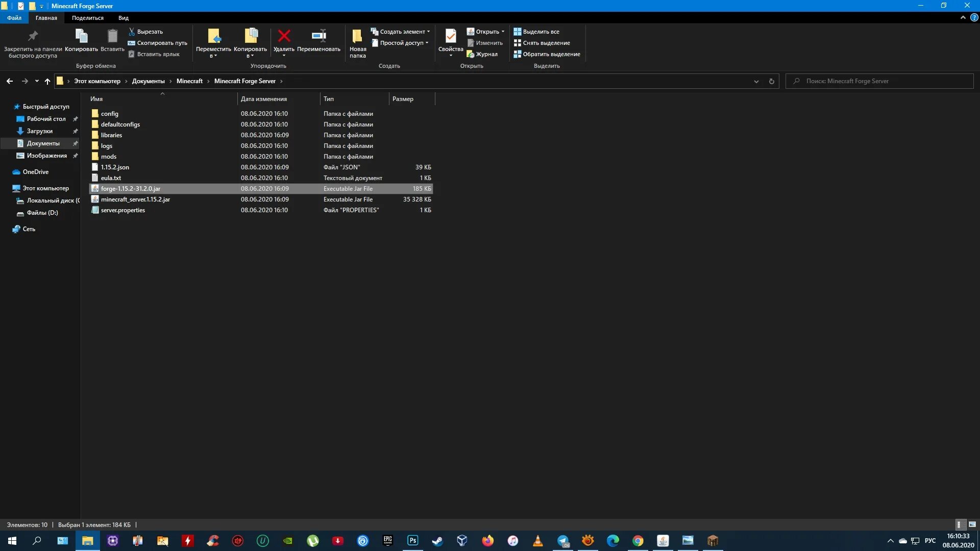
Task: Go back with the back arrow
Action: tap(10, 81)
